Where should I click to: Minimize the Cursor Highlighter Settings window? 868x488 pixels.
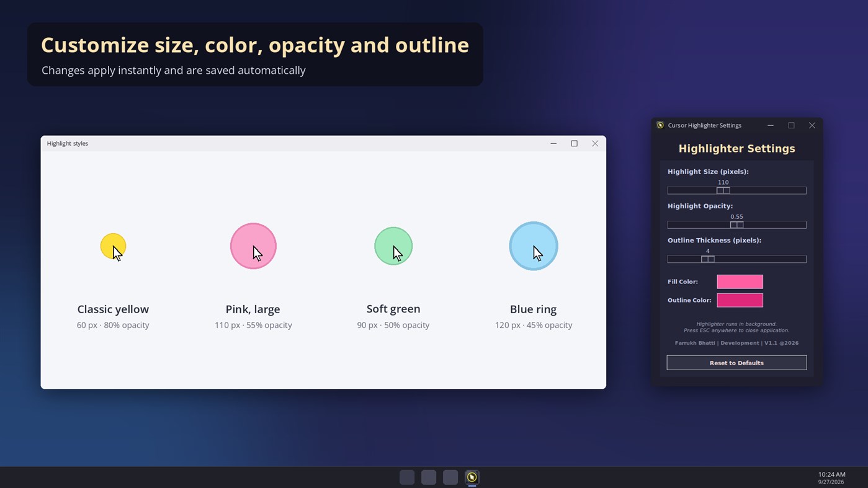pos(771,125)
